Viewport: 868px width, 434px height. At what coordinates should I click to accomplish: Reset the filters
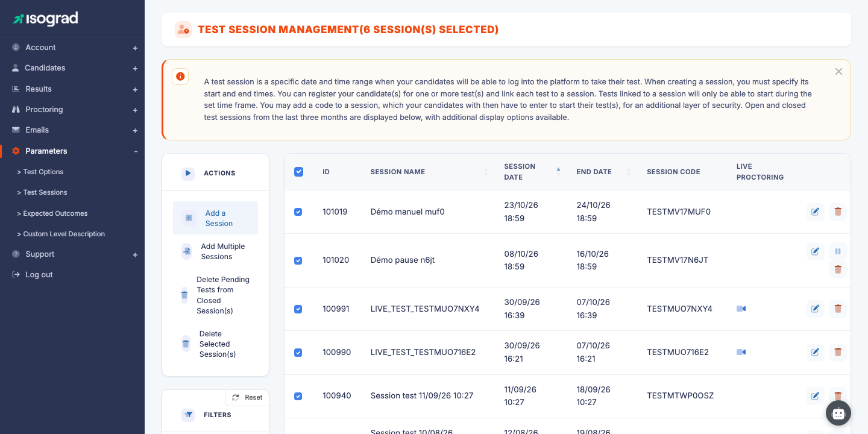(247, 397)
